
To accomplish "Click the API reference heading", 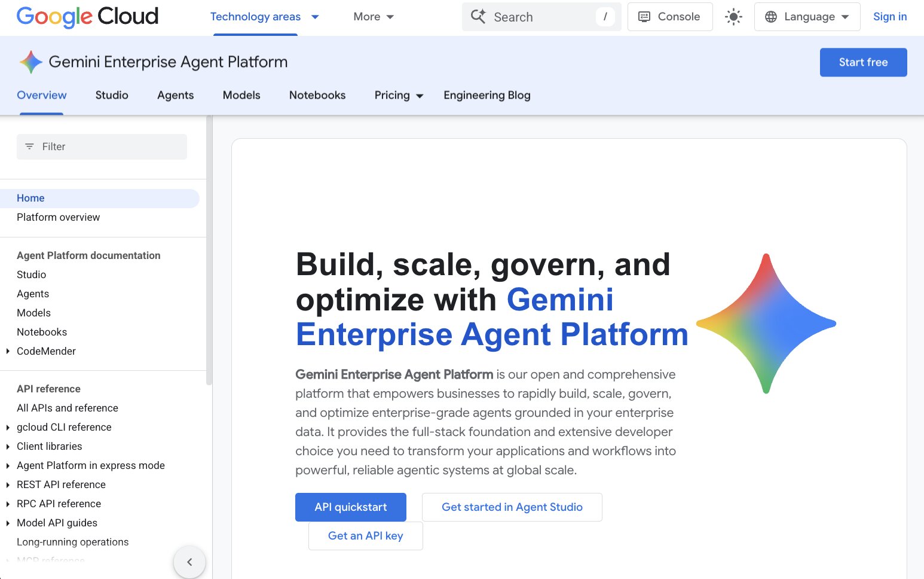I will coord(48,389).
